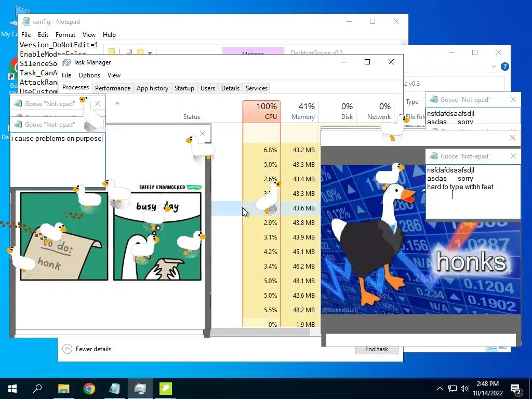
Task: Sort by the 0% Disk column header
Action: [x=337, y=111]
